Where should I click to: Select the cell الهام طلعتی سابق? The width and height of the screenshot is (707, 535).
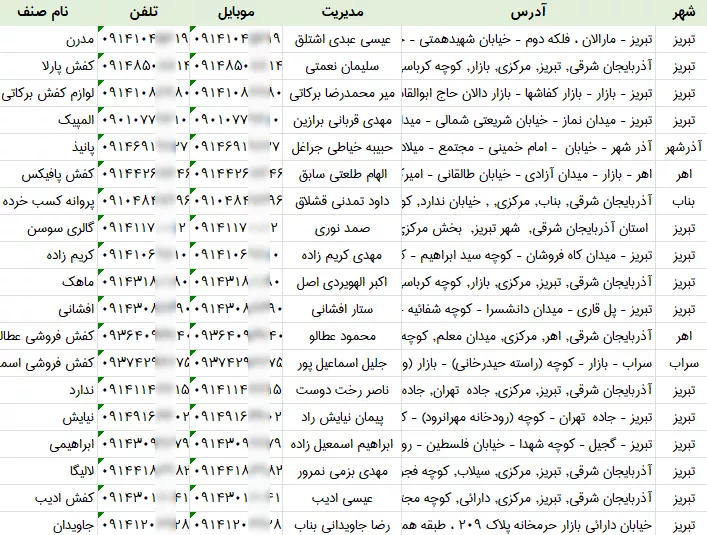point(342,174)
